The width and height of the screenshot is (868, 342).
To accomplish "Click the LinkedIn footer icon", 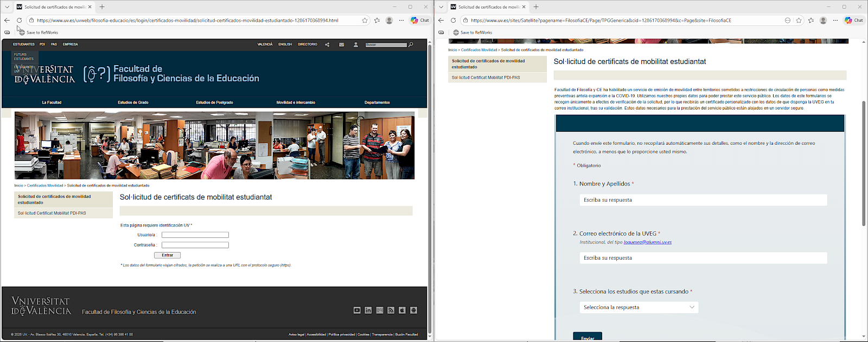I will tap(368, 310).
